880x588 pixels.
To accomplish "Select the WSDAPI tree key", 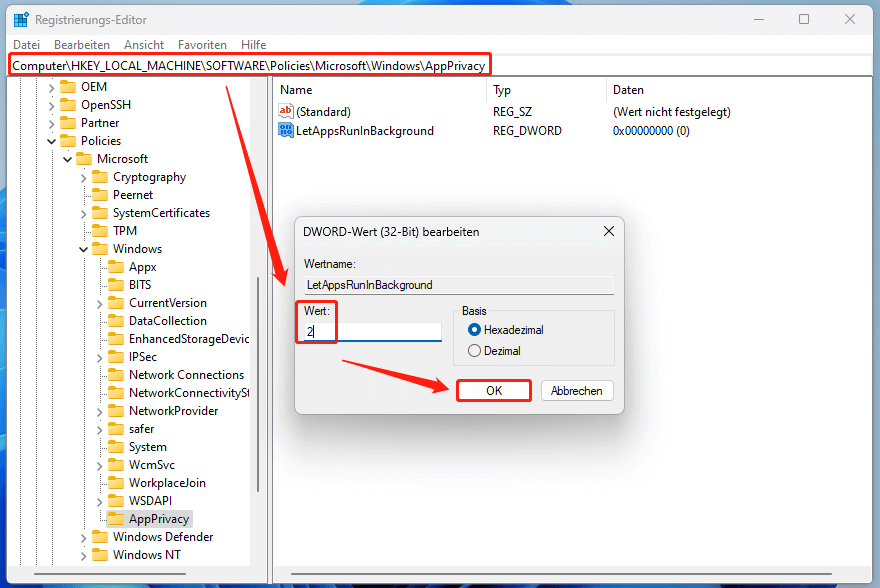I will click(150, 500).
